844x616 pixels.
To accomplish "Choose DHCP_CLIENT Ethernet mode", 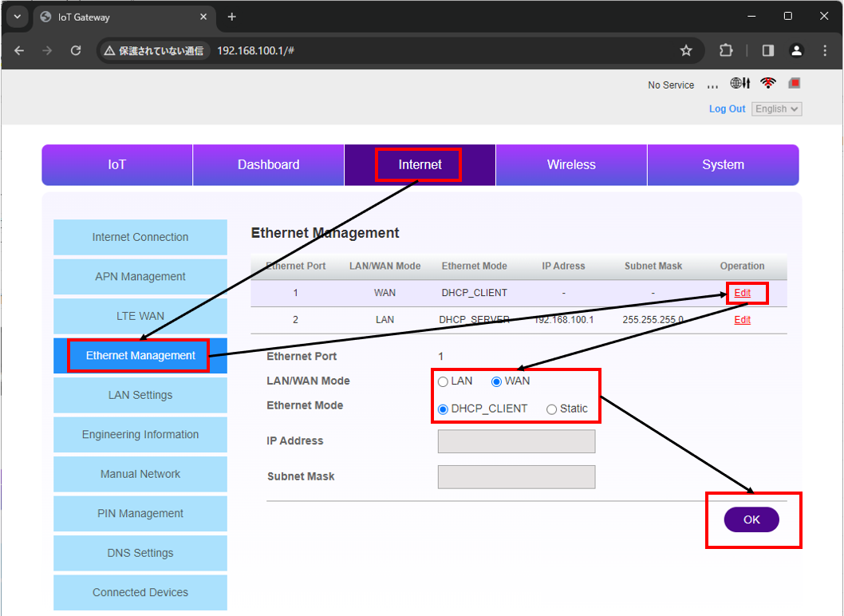I will pyautogui.click(x=444, y=409).
